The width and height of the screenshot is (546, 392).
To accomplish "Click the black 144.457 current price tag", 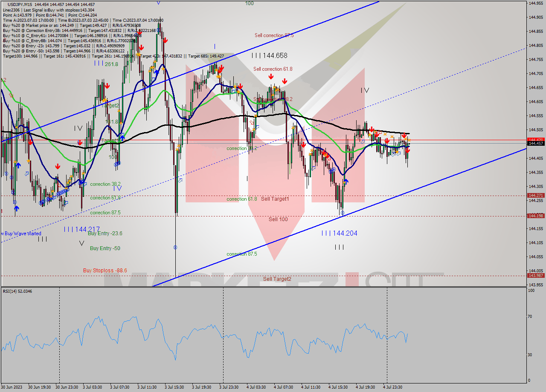I will pyautogui.click(x=536, y=144).
